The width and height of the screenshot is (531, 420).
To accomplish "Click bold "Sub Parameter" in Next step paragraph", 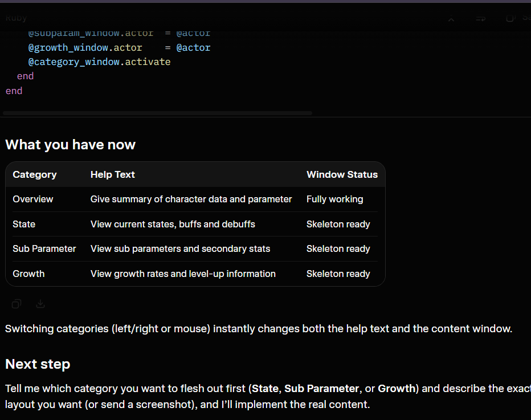I will point(321,389).
